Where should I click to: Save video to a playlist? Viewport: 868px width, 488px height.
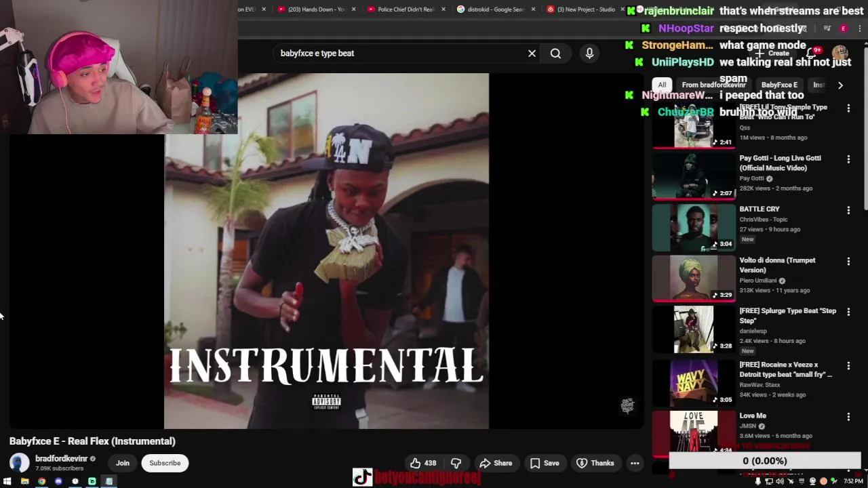click(545, 463)
